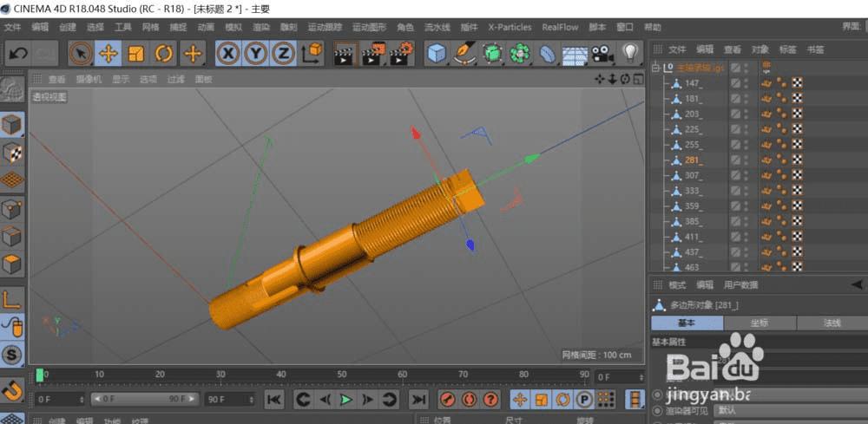Add a Light object bulb icon
Viewport: 868px width, 424px height.
(x=630, y=54)
